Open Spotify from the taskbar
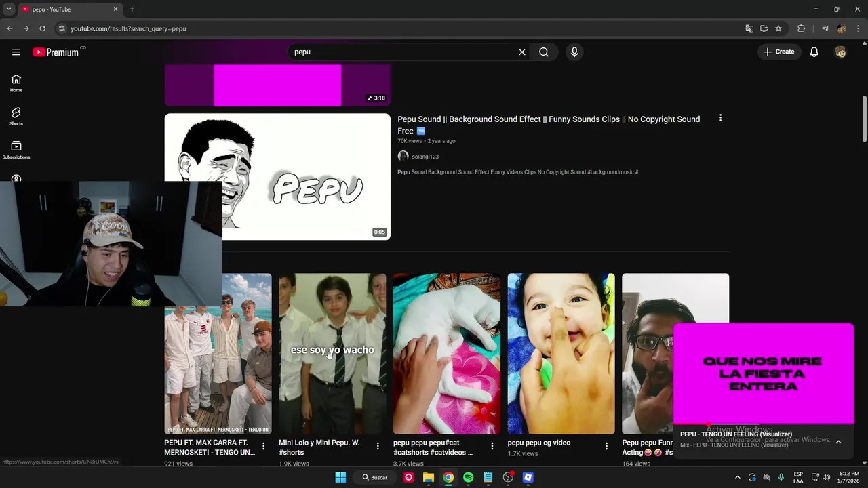This screenshot has width=868, height=488. pyautogui.click(x=468, y=477)
